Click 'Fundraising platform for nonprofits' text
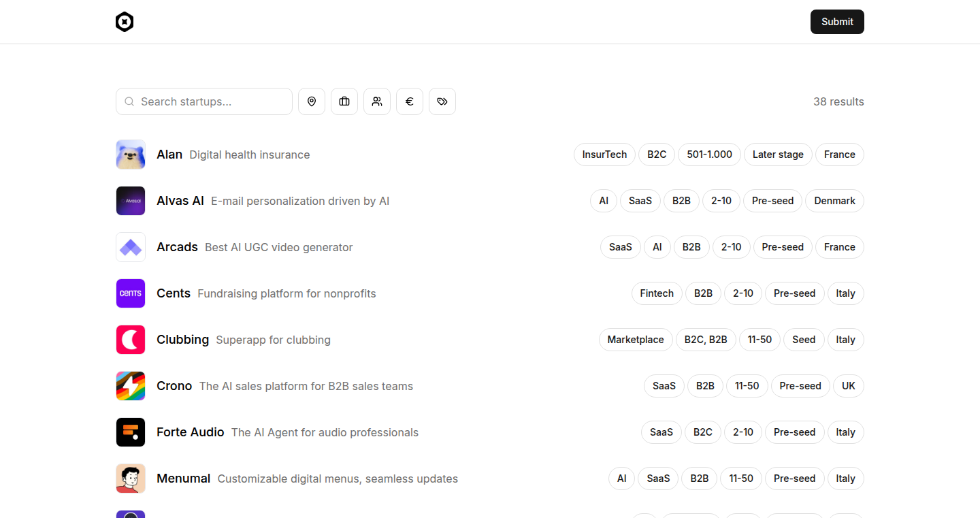The width and height of the screenshot is (980, 518). pyautogui.click(x=287, y=293)
